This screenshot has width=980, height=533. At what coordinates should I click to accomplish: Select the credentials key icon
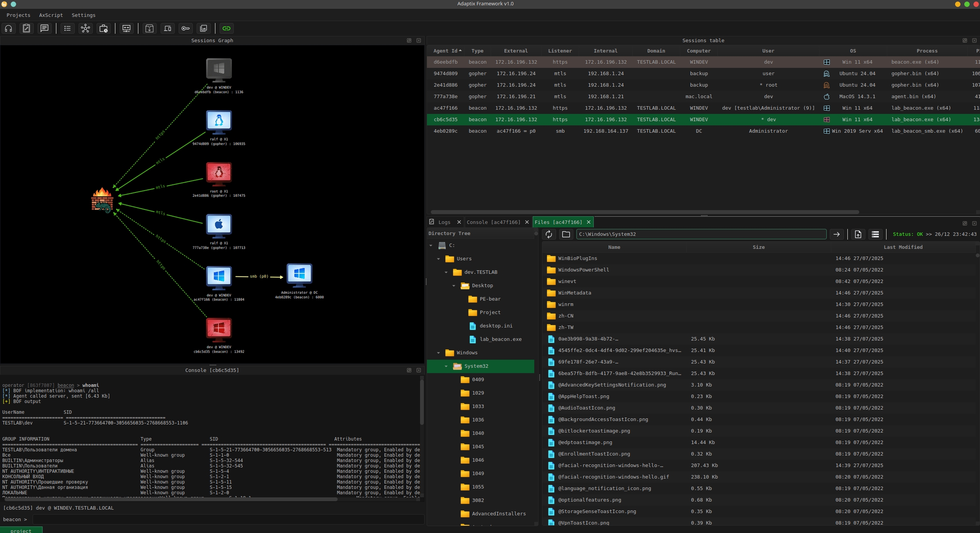(185, 29)
